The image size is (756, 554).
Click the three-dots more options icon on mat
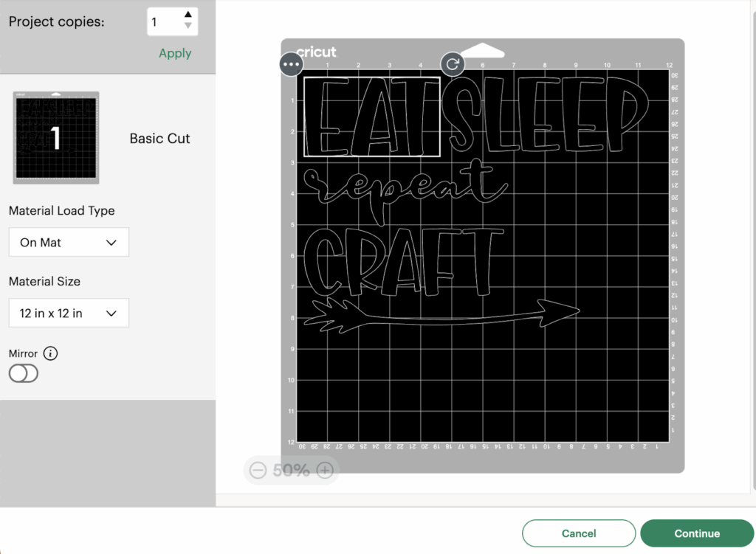tap(292, 64)
